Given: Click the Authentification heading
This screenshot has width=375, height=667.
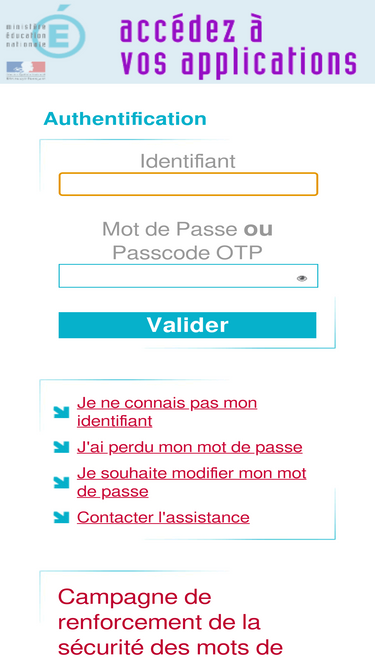Looking at the screenshot, I should [x=125, y=119].
